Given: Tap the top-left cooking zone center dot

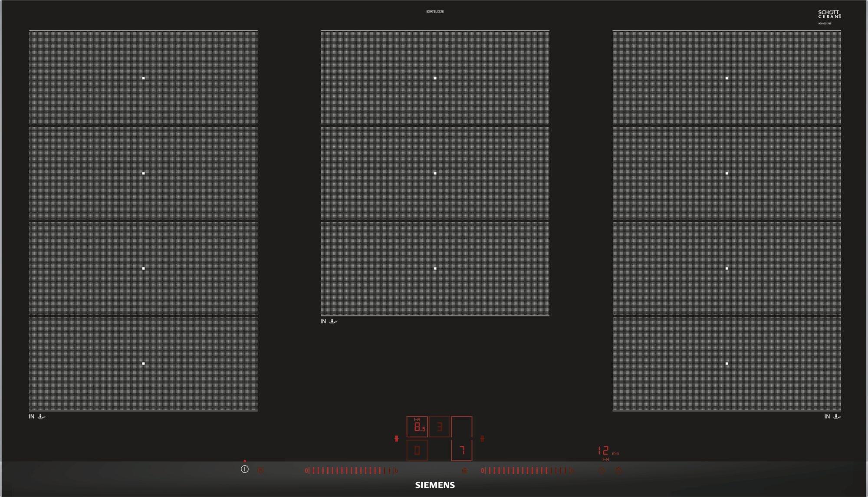Looking at the screenshot, I should [x=143, y=78].
